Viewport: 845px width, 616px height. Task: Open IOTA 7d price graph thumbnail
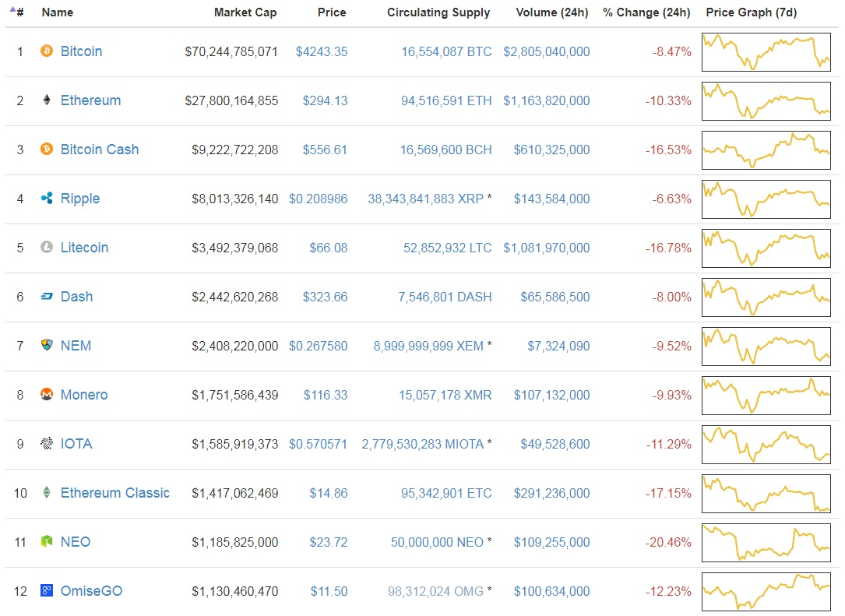[766, 444]
